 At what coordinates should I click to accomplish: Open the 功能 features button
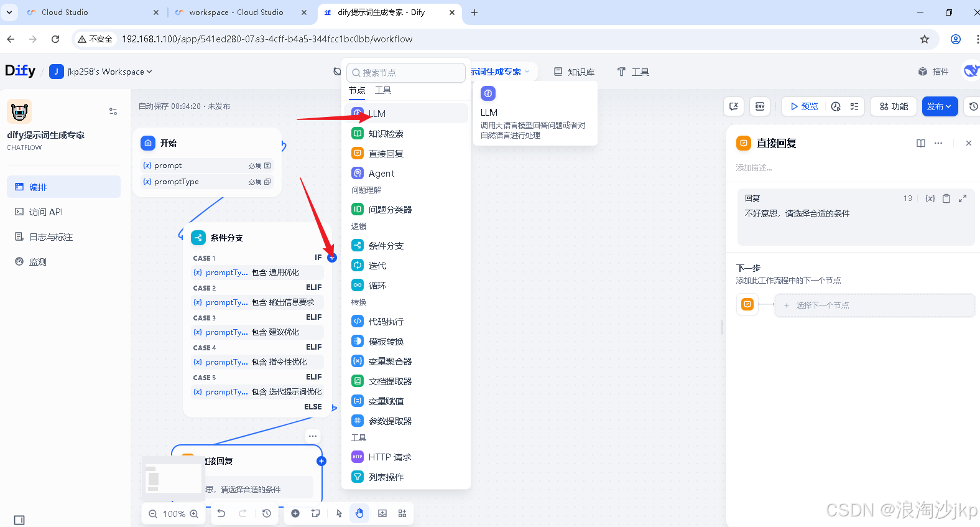pos(894,106)
